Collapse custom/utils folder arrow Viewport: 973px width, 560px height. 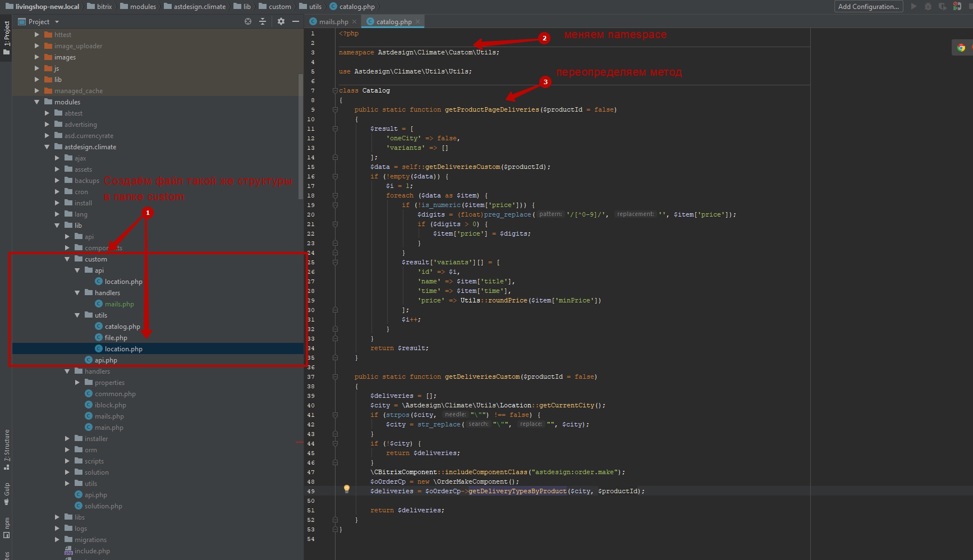(77, 315)
